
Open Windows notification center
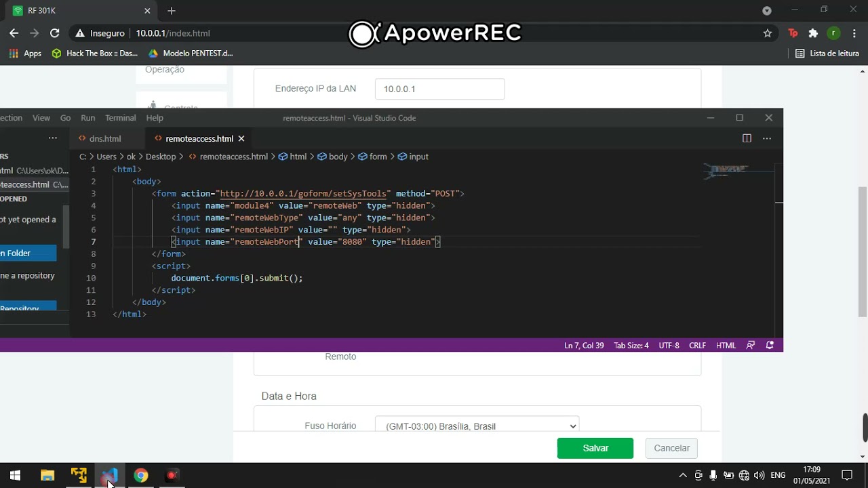[x=847, y=475]
